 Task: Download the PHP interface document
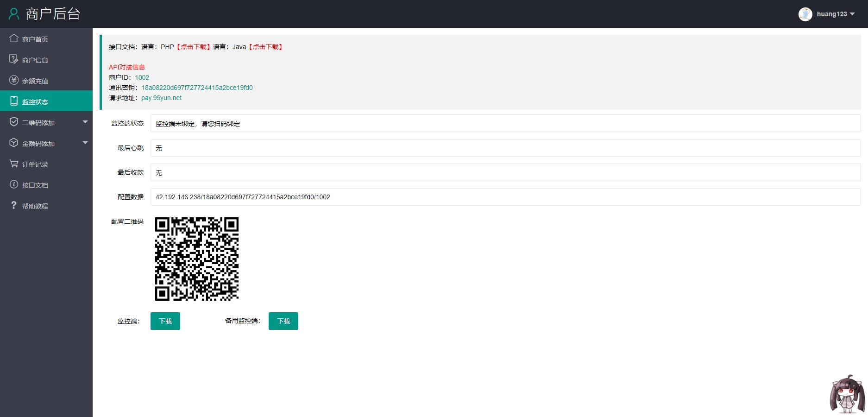pyautogui.click(x=194, y=47)
